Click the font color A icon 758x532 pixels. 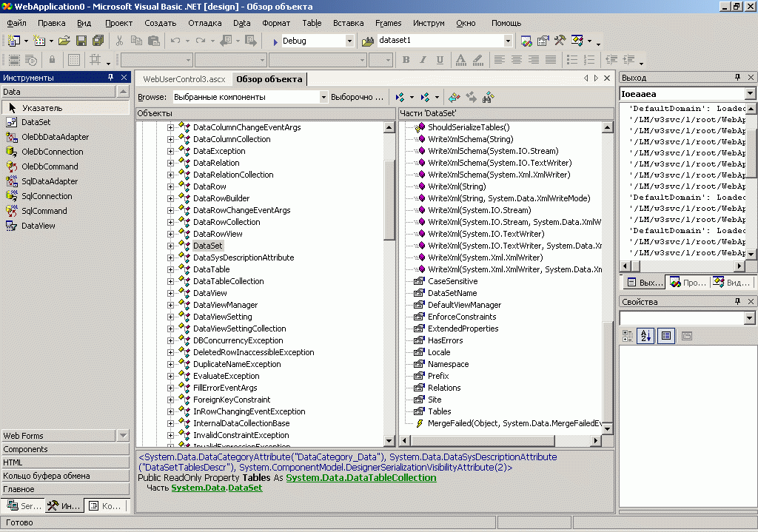click(x=460, y=60)
